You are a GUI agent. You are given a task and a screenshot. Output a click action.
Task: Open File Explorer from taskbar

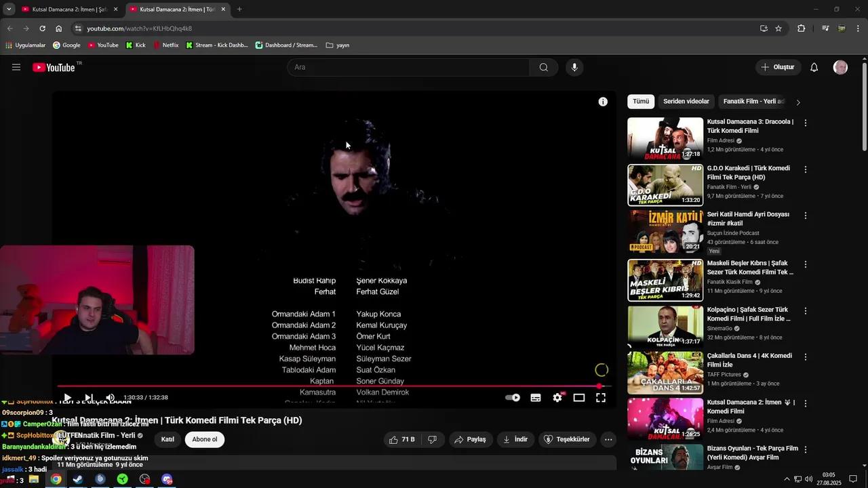pyautogui.click(x=33, y=479)
